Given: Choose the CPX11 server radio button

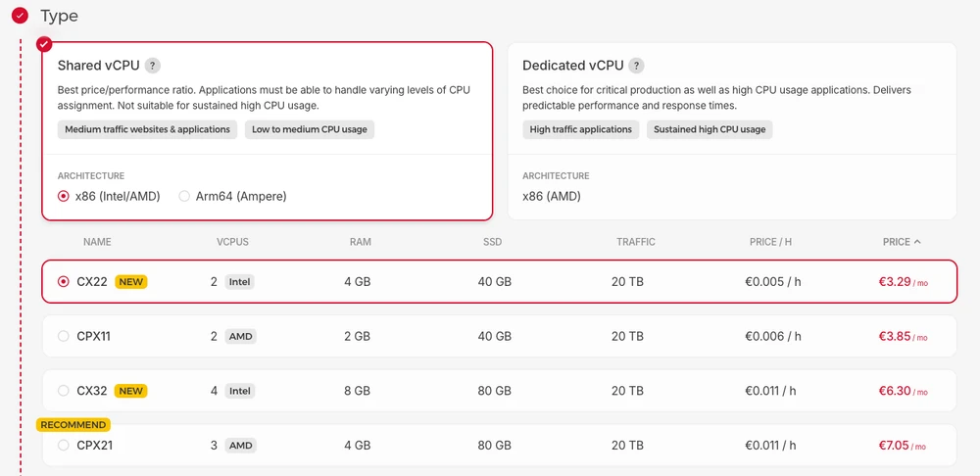Looking at the screenshot, I should 64,336.
